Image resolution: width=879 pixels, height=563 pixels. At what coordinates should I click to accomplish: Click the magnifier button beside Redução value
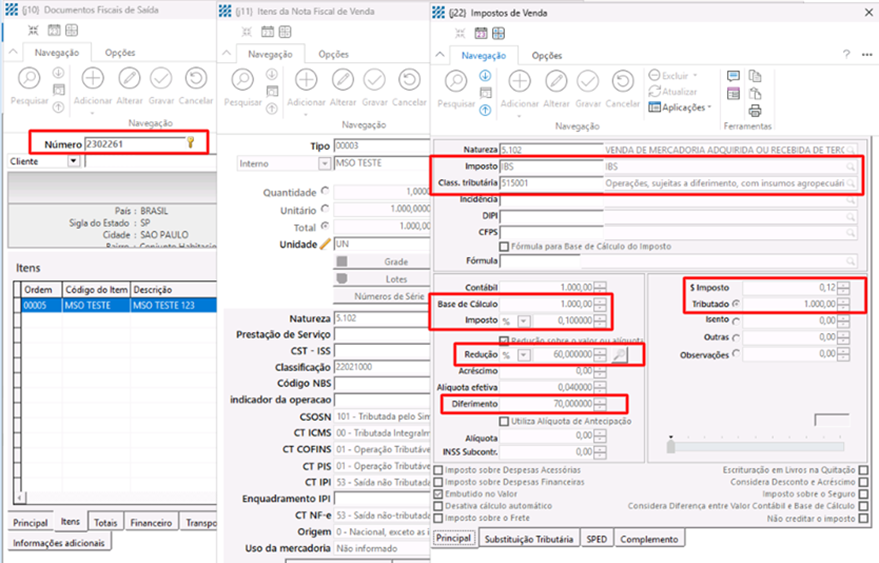coord(620,355)
